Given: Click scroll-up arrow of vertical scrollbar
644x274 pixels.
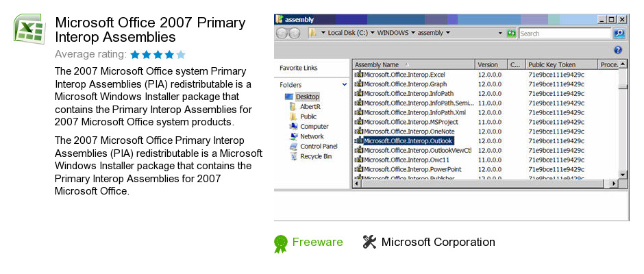Looking at the screenshot, I should click(x=623, y=64).
